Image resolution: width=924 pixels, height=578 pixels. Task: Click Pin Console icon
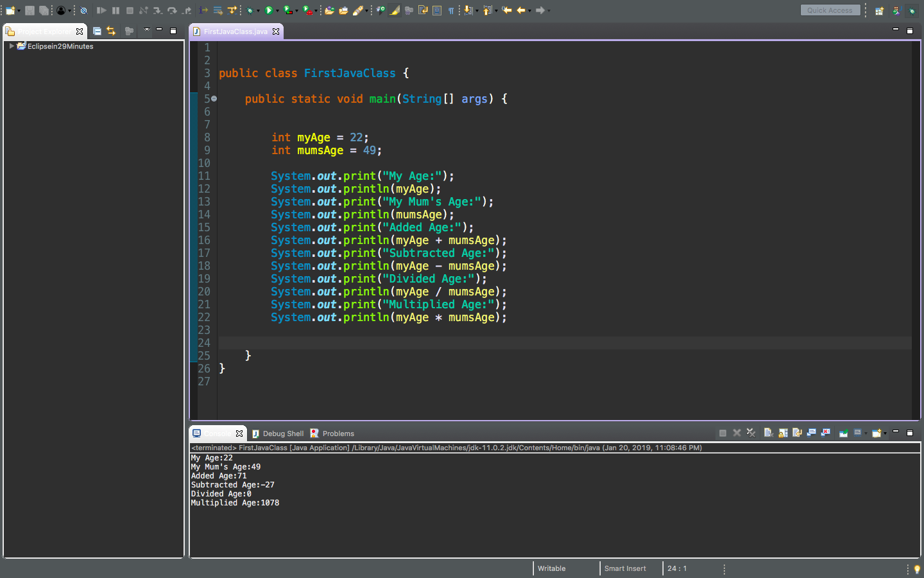click(x=843, y=433)
